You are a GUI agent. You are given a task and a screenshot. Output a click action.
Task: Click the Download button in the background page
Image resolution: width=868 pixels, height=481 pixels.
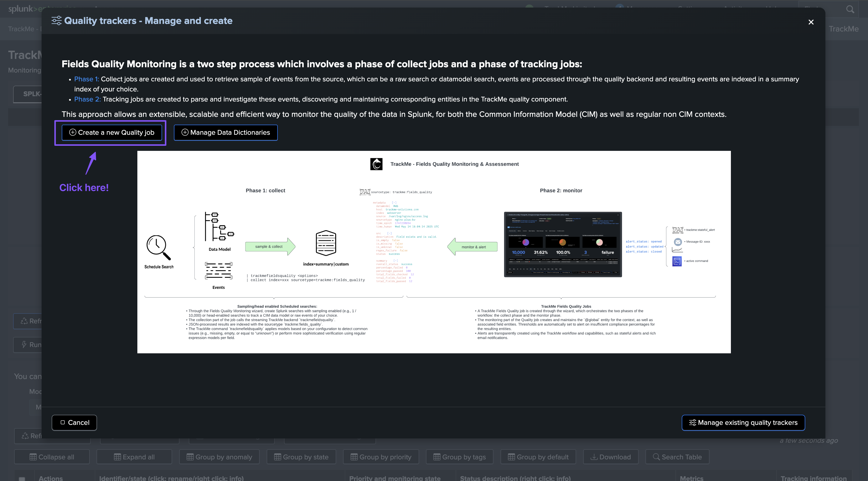[611, 457]
